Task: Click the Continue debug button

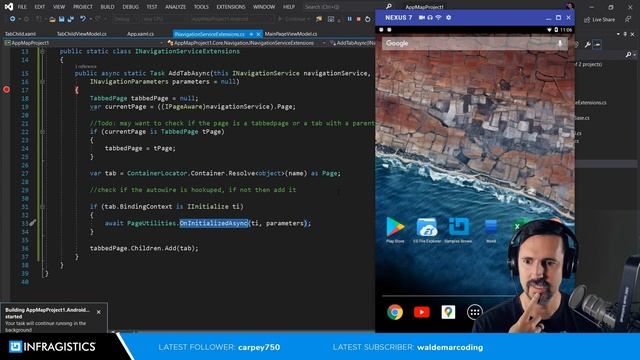Action: 293,19
